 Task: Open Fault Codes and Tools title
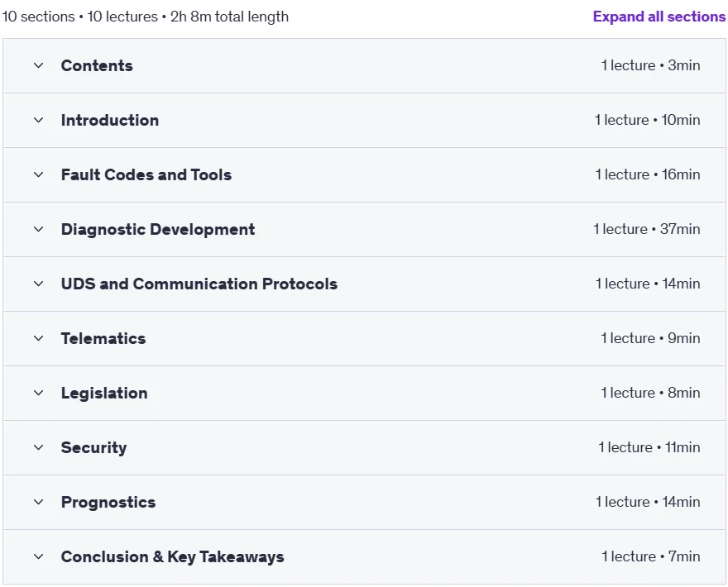[x=146, y=174]
